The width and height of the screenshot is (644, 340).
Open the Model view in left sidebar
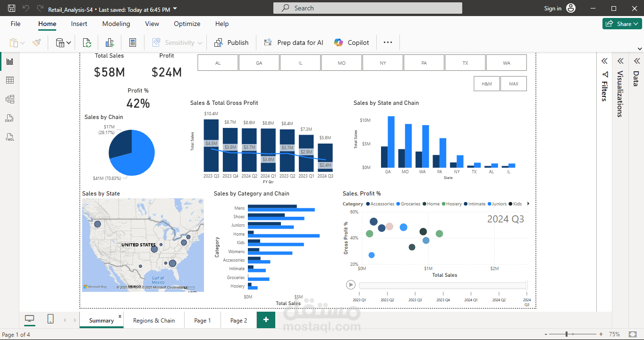[9, 99]
